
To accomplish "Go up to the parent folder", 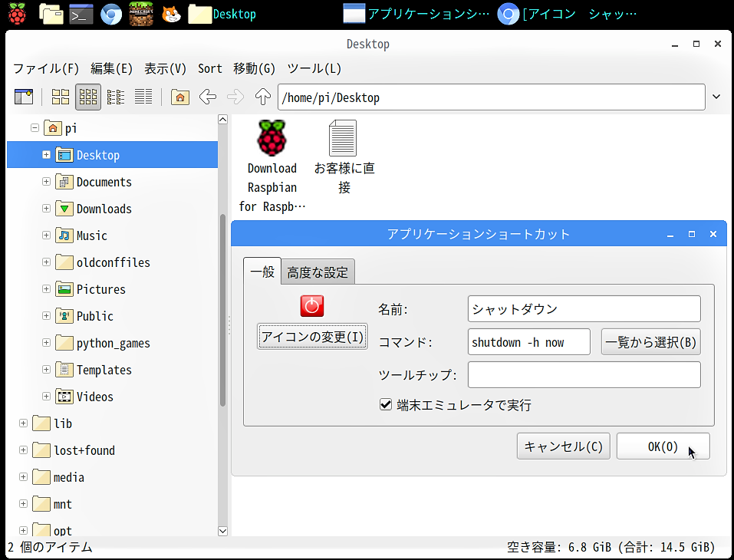I will click(x=262, y=97).
